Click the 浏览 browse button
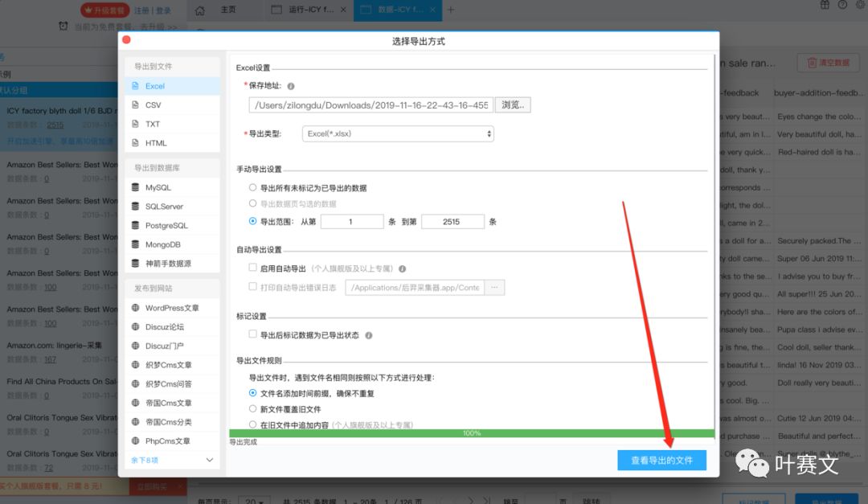The width and height of the screenshot is (868, 504). point(514,105)
